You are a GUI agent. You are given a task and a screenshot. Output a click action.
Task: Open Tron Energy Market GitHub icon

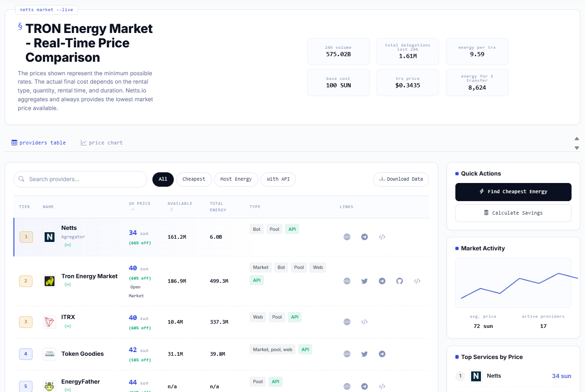[x=400, y=281]
